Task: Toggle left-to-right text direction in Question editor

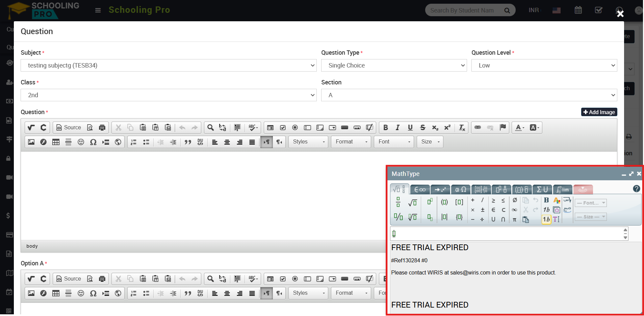Action: coord(267,142)
